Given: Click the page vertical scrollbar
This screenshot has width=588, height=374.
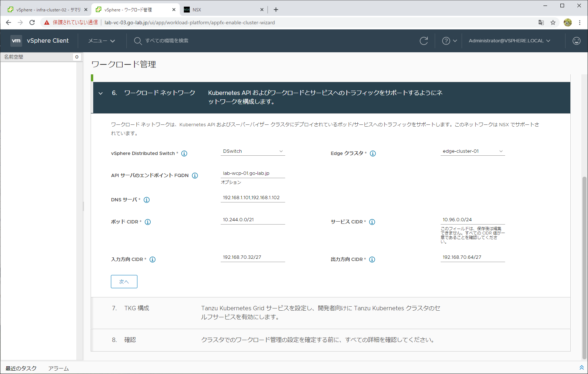Looking at the screenshot, I should click(584, 268).
